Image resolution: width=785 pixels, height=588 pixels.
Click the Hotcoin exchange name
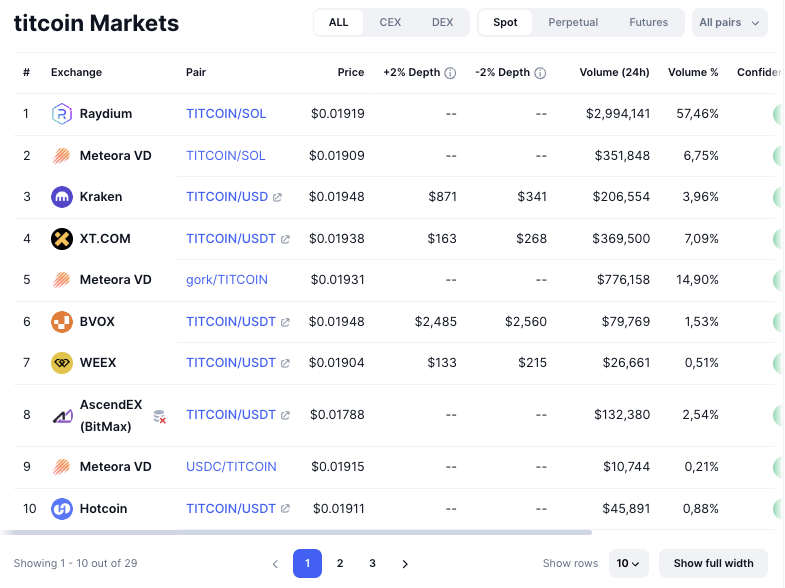tap(104, 509)
